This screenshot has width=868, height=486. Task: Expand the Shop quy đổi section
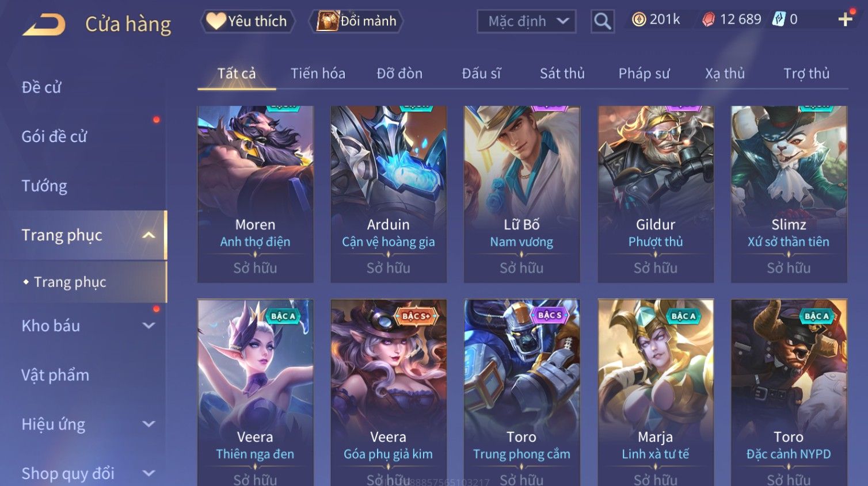point(149,473)
